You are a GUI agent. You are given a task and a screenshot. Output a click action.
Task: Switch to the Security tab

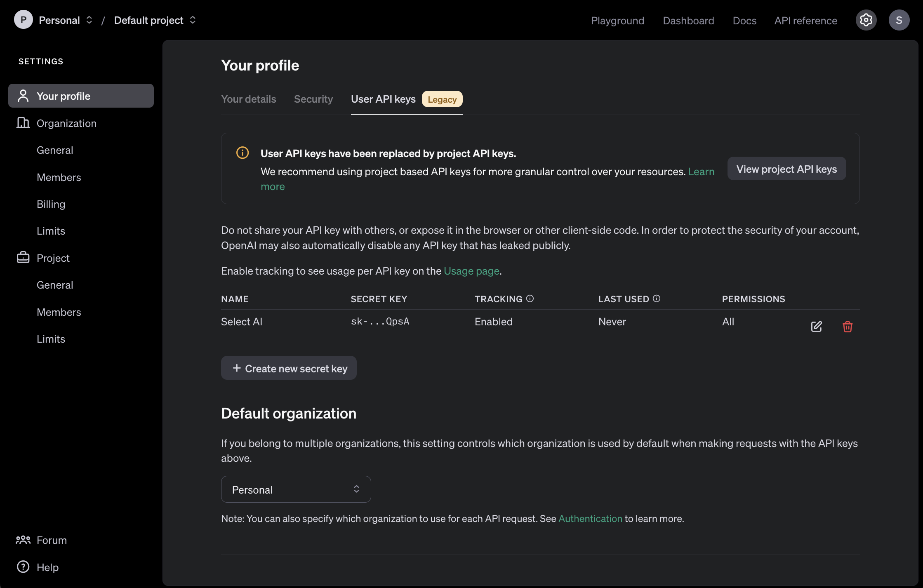point(313,99)
